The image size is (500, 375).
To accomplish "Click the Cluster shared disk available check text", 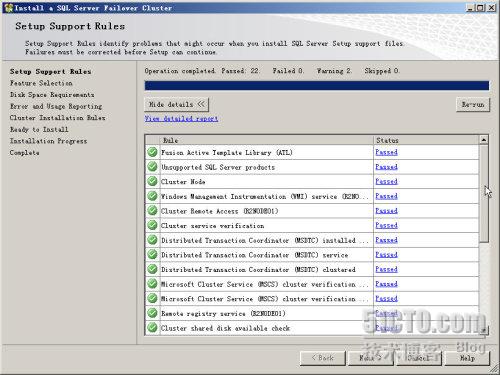I will point(226,328).
